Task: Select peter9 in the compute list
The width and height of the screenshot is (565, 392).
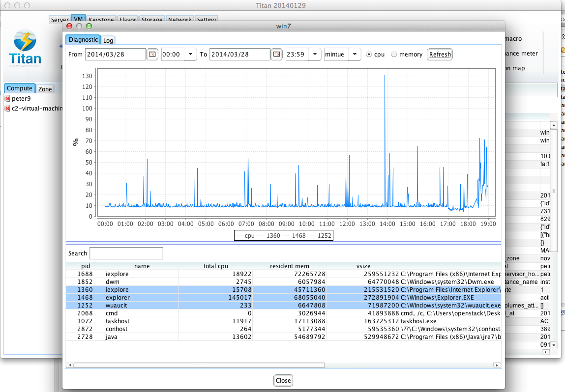Action: pos(21,98)
